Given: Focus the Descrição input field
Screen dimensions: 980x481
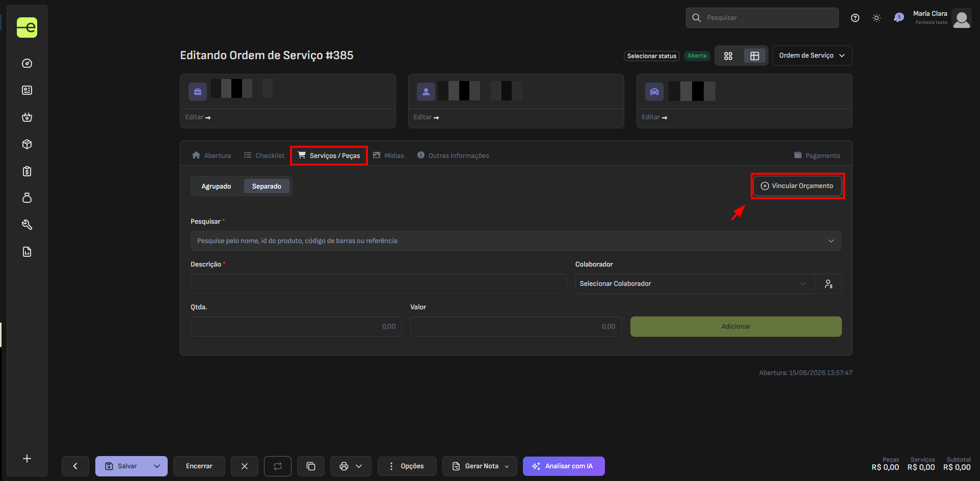Looking at the screenshot, I should pyautogui.click(x=379, y=284).
